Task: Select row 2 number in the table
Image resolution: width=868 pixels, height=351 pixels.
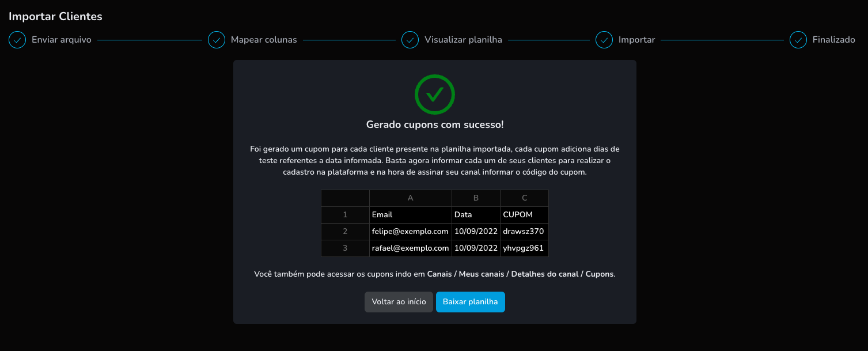Action: click(345, 232)
